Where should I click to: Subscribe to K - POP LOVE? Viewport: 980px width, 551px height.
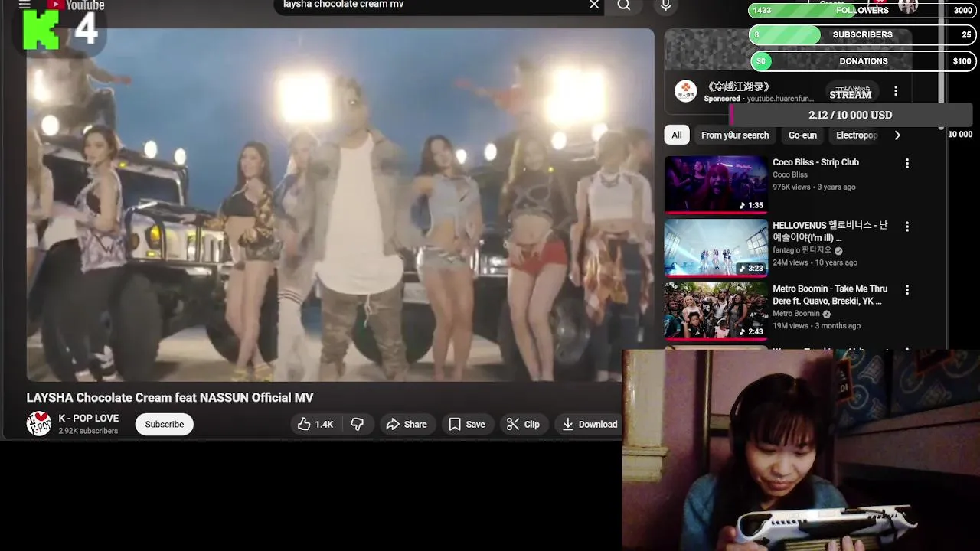pos(165,424)
